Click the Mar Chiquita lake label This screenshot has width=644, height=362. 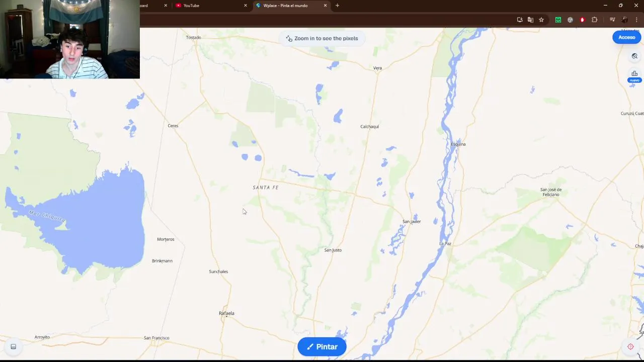47,216
